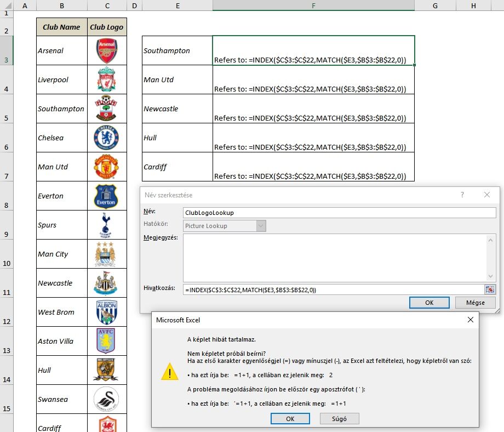The width and height of the screenshot is (504, 432).
Task: Select the Southampton cell in column B
Action: (x=62, y=109)
